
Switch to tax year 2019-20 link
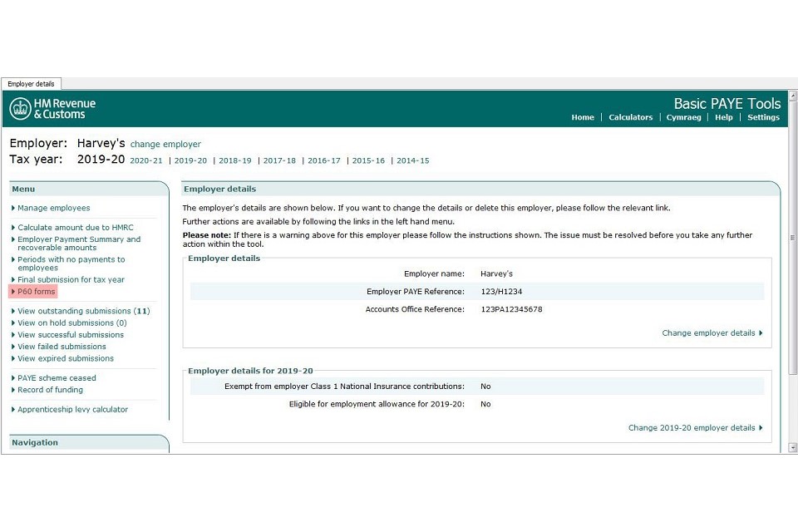190,160
